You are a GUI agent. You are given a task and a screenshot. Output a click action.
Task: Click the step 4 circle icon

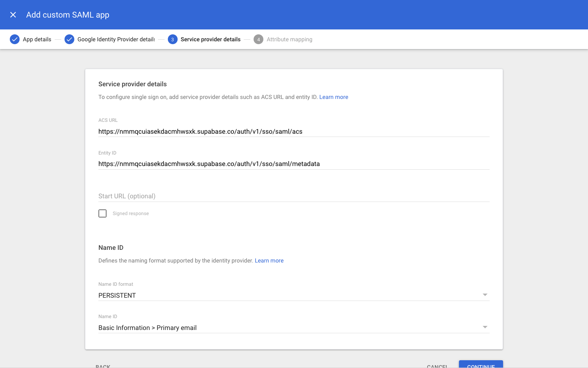click(258, 39)
